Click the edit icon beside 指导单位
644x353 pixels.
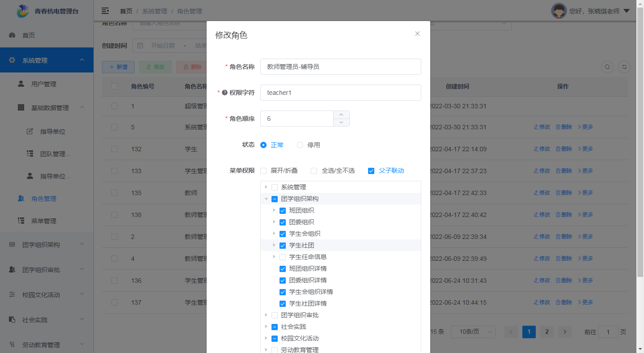[30, 132]
